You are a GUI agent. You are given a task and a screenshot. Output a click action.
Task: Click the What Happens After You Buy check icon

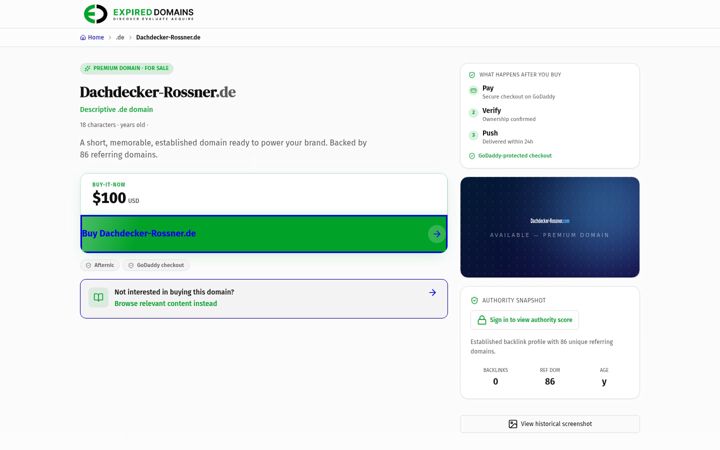(472, 75)
